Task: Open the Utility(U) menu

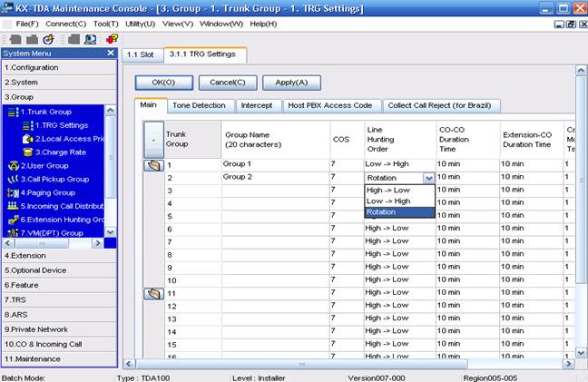Action: 141,24
